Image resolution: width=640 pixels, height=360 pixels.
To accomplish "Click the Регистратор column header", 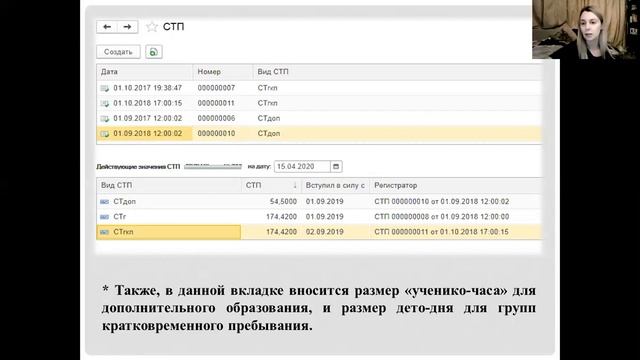I will coord(456,185).
